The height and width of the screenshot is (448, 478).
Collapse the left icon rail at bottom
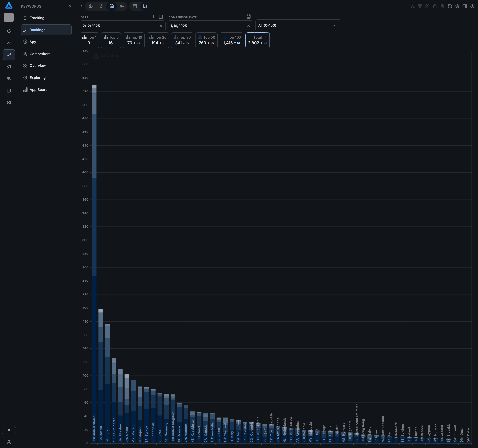(x=9, y=430)
